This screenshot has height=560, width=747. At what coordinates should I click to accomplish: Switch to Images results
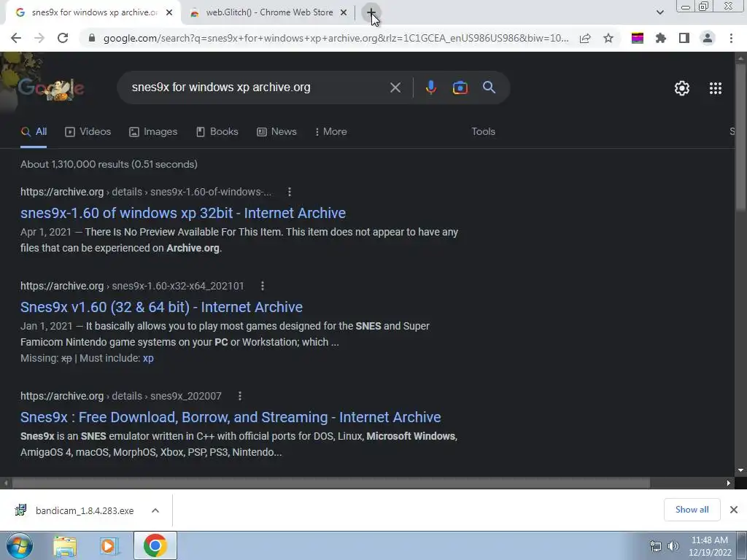point(153,132)
